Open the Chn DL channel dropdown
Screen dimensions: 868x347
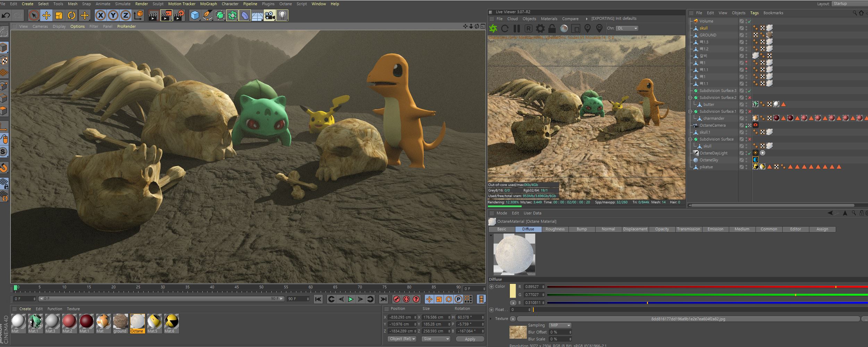[x=627, y=28]
